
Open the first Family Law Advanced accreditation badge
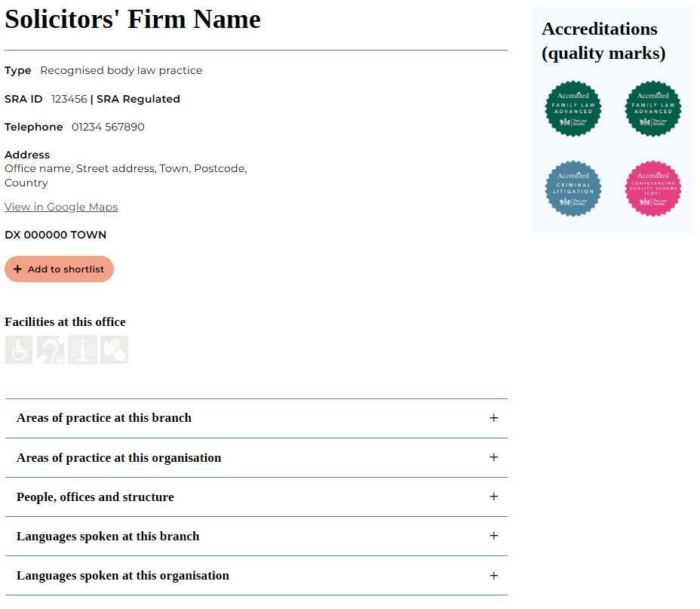[573, 109]
